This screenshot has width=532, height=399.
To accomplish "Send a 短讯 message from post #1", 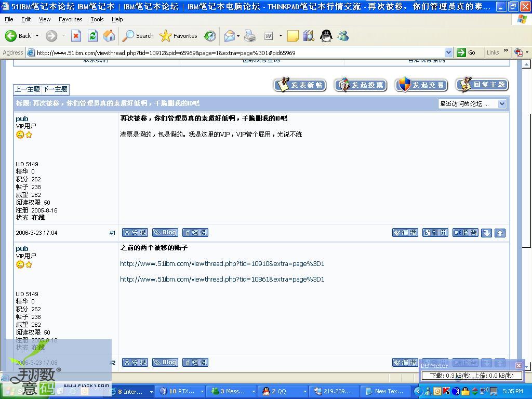I will (195, 232).
